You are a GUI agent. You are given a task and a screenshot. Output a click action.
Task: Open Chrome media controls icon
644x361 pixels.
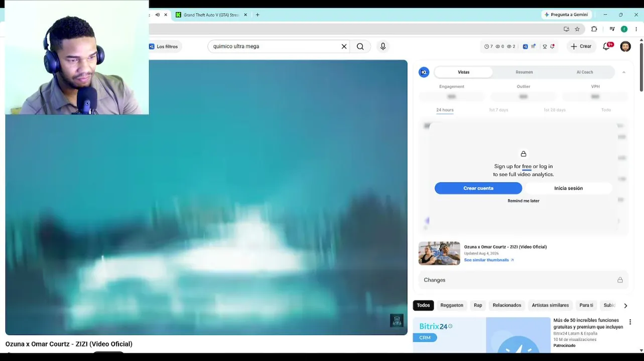(612, 29)
